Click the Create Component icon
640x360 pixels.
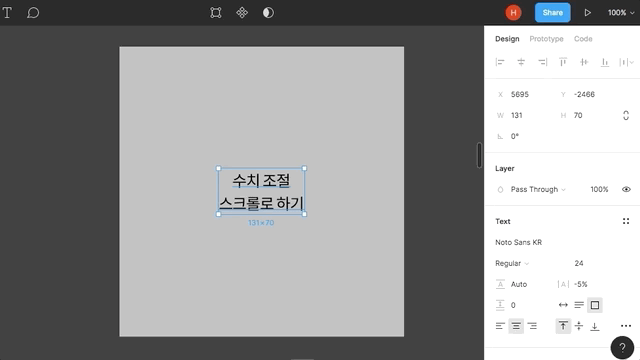coord(242,13)
